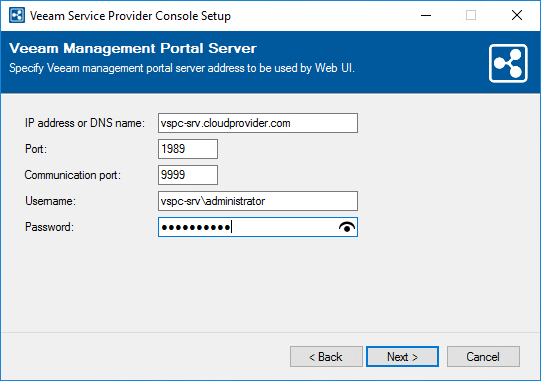Click the 'IP address or DNS name:' label

pos(85,123)
